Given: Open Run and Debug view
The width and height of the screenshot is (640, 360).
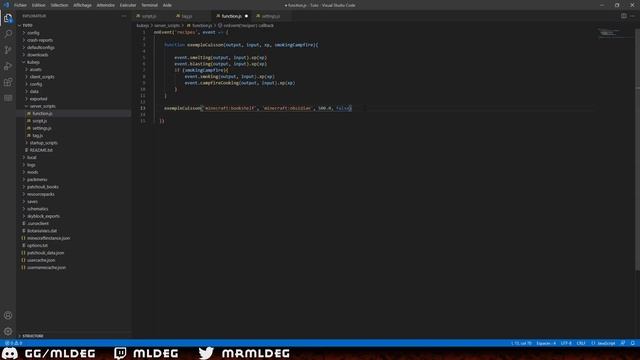Looking at the screenshot, I should coord(8,66).
